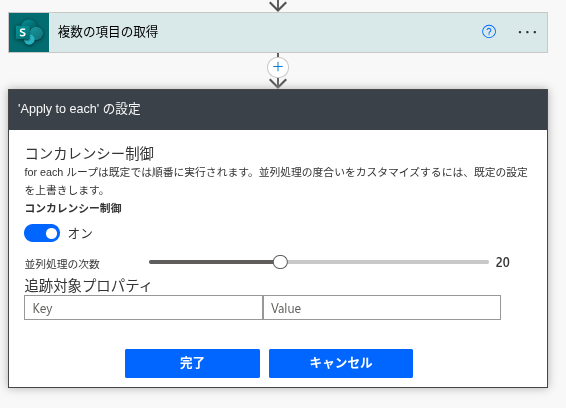Click the オン label beside the toggle

tap(80, 234)
